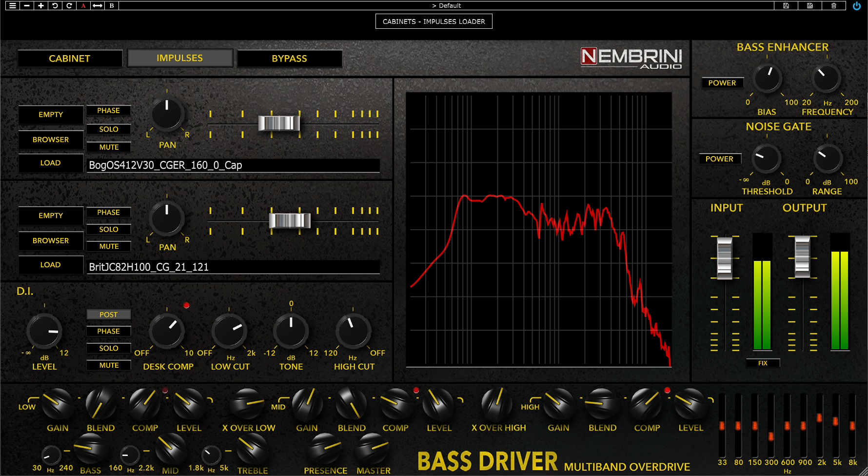This screenshot has height=476, width=868.
Task: Toggle PHASE on the first impulse slot
Action: point(109,111)
